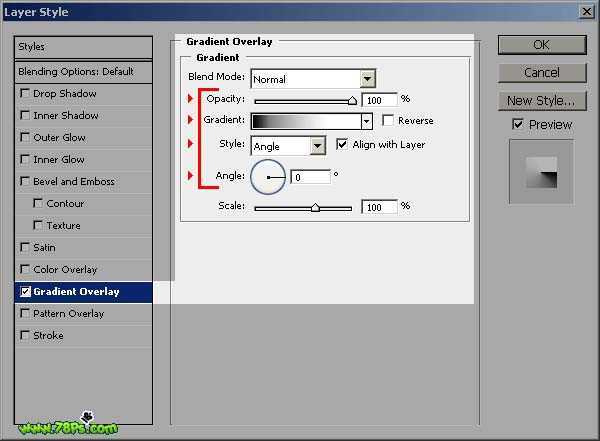Tick the Contour checkbox

click(38, 203)
